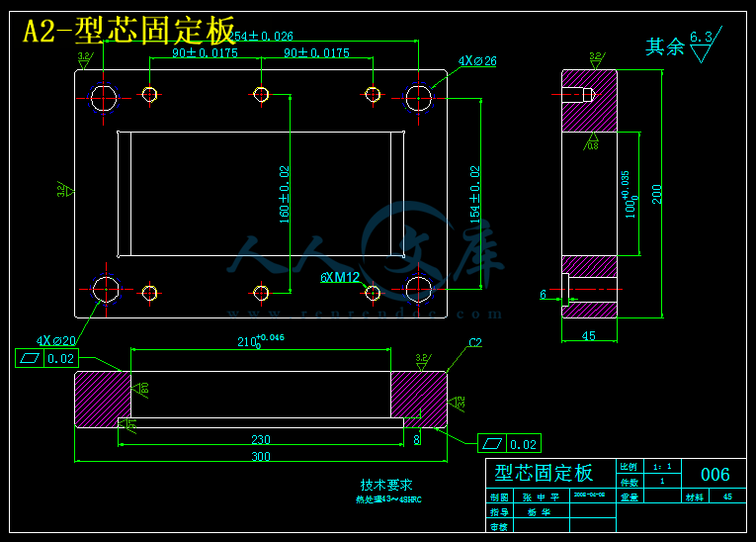Select the 200 height dimension
756x542 pixels.
click(656, 195)
